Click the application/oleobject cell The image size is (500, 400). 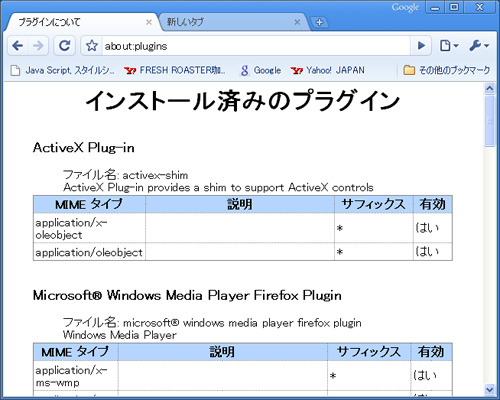(89, 252)
